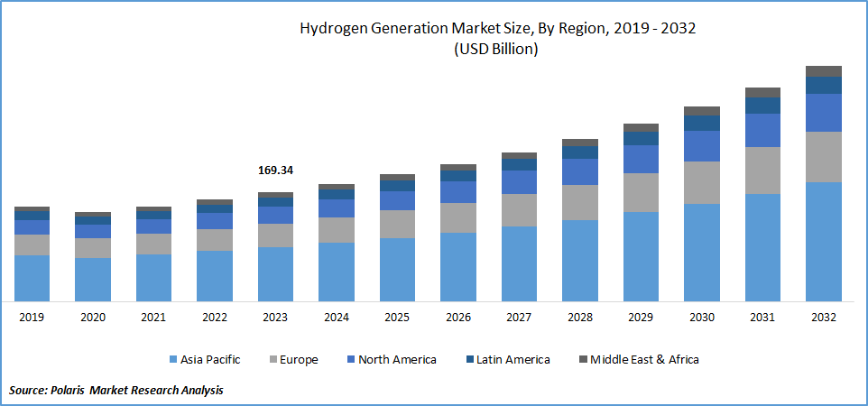The width and height of the screenshot is (868, 406).
Task: Click the 2029 axis label
Action: (641, 318)
